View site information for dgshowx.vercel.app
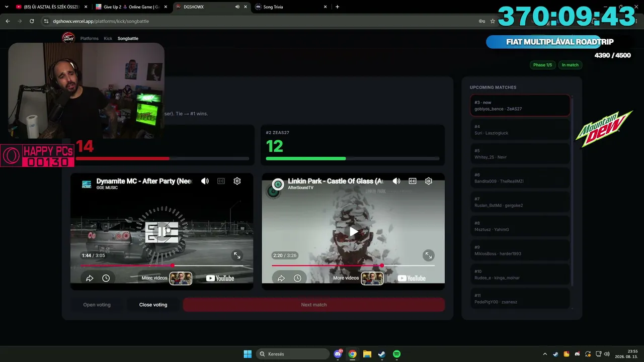This screenshot has width=644, height=362. (x=46, y=21)
